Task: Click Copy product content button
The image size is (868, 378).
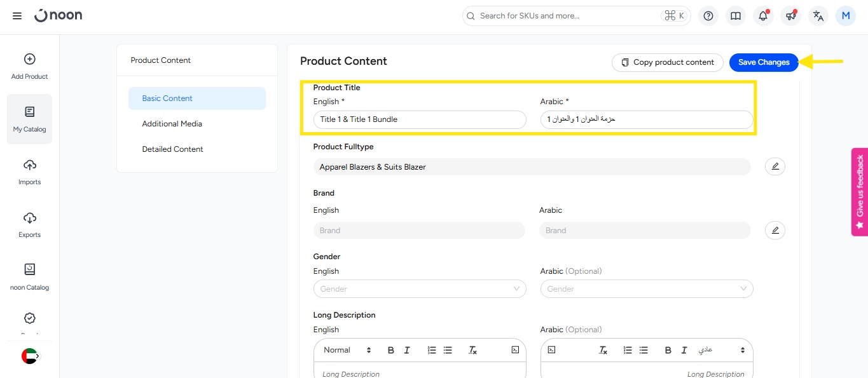Action: click(x=667, y=62)
